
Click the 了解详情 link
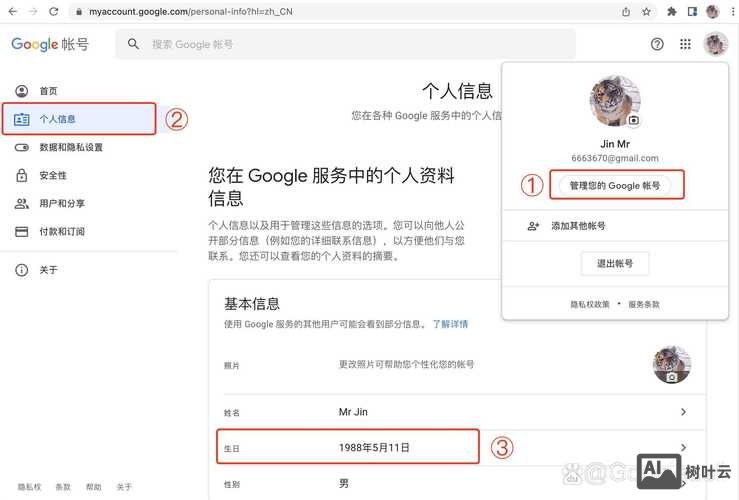click(x=451, y=324)
